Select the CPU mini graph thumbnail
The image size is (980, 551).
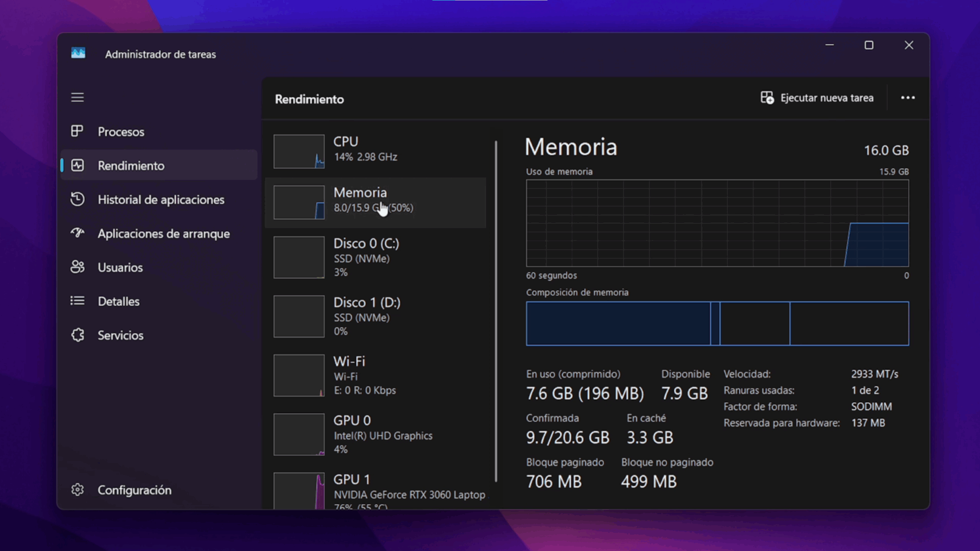(299, 151)
